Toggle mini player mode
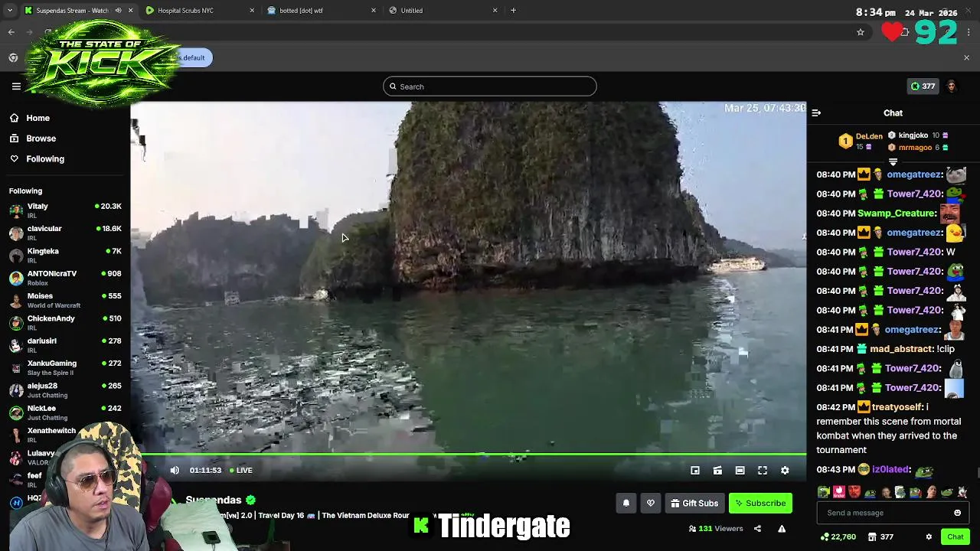This screenshot has height=551, width=980. pyautogui.click(x=695, y=471)
